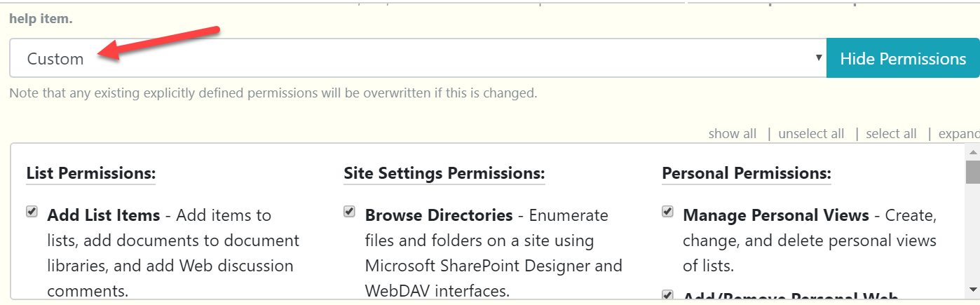Viewport: 980px width, 305px height.
Task: Click the List Permissions heading
Action: click(x=91, y=173)
